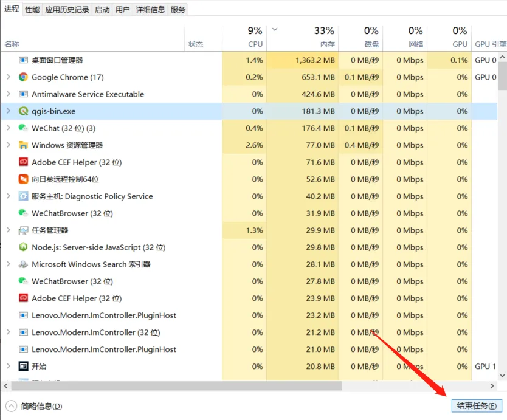Click the Adobe CEF Helper 71.6 MB icon
This screenshot has width=507, height=420.
pyautogui.click(x=23, y=162)
